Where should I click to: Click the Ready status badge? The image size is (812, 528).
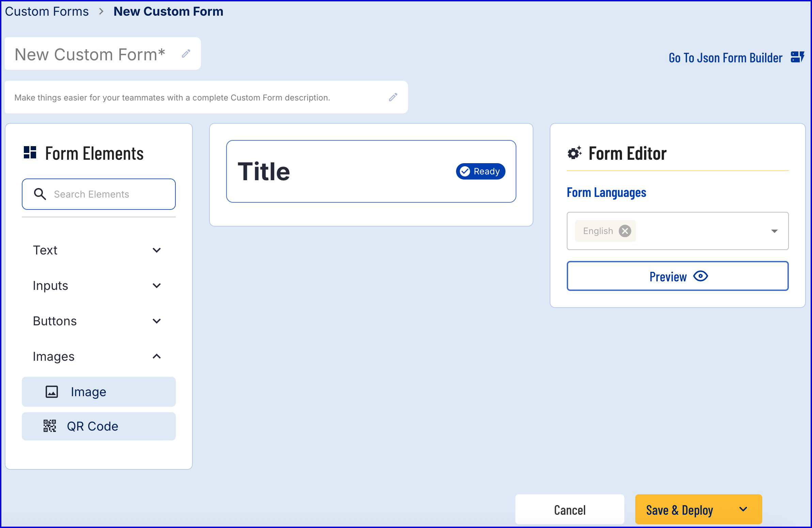click(480, 171)
